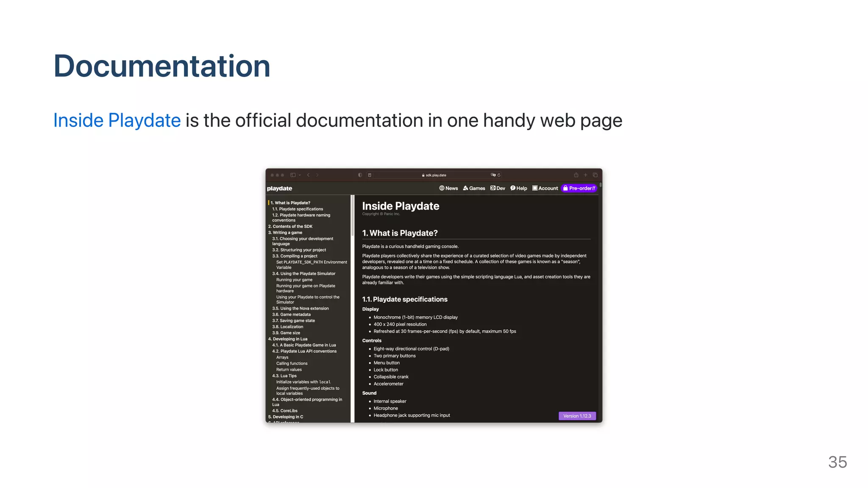Go to 5. Developing in C
Image resolution: width=868 pixels, height=488 pixels.
click(x=286, y=417)
